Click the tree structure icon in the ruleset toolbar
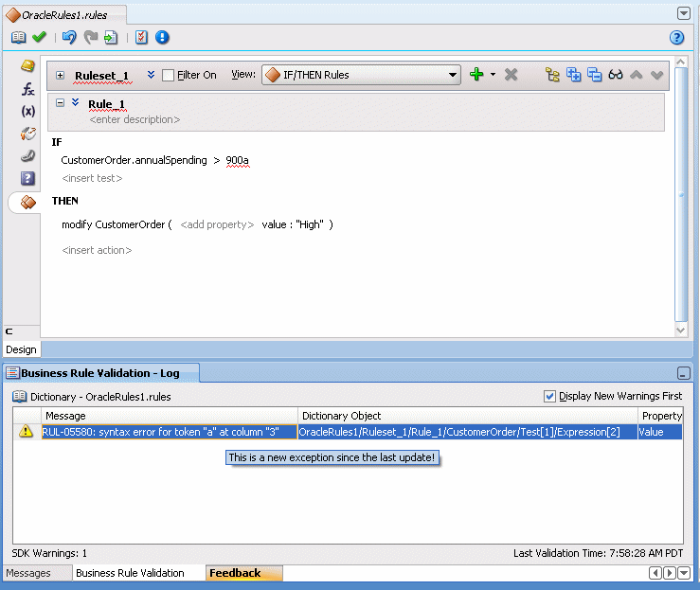The image size is (700, 590). click(x=552, y=75)
